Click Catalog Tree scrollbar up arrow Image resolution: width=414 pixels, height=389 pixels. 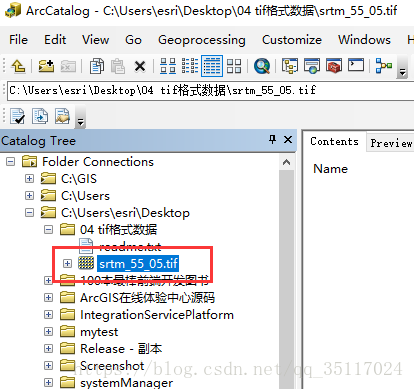[286, 162]
